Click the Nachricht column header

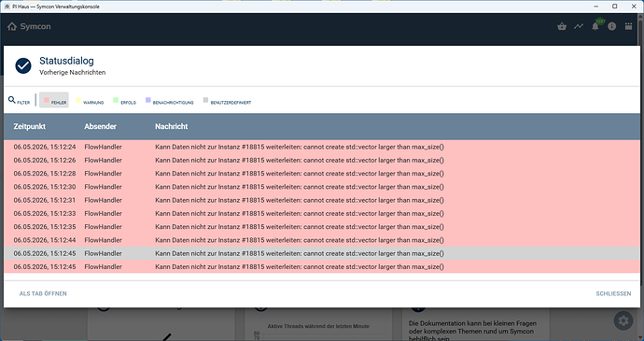(172, 127)
